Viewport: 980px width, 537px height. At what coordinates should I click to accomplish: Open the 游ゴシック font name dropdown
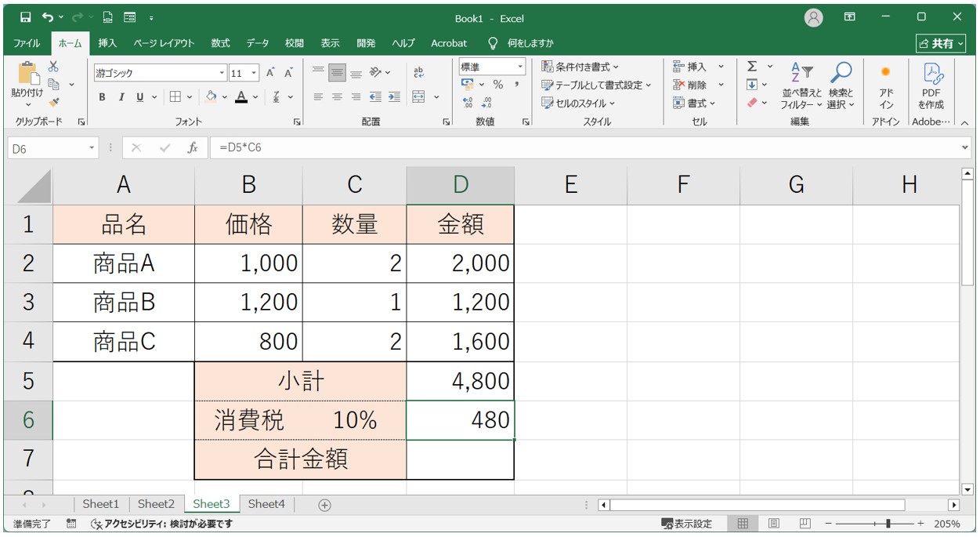[222, 73]
